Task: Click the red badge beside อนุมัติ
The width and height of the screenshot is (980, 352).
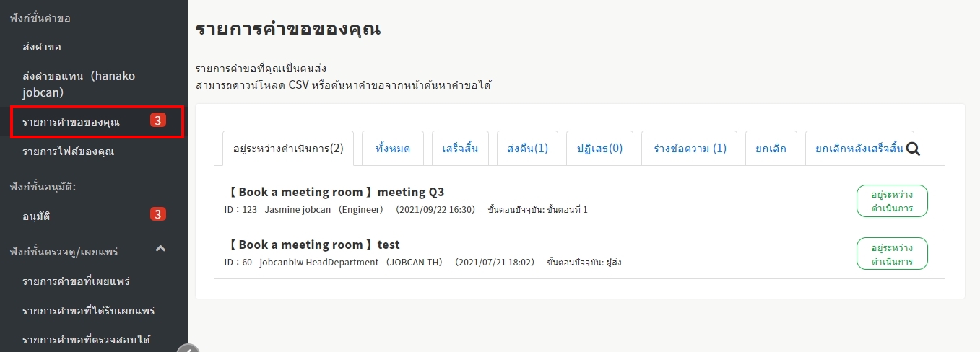Action: tap(158, 214)
